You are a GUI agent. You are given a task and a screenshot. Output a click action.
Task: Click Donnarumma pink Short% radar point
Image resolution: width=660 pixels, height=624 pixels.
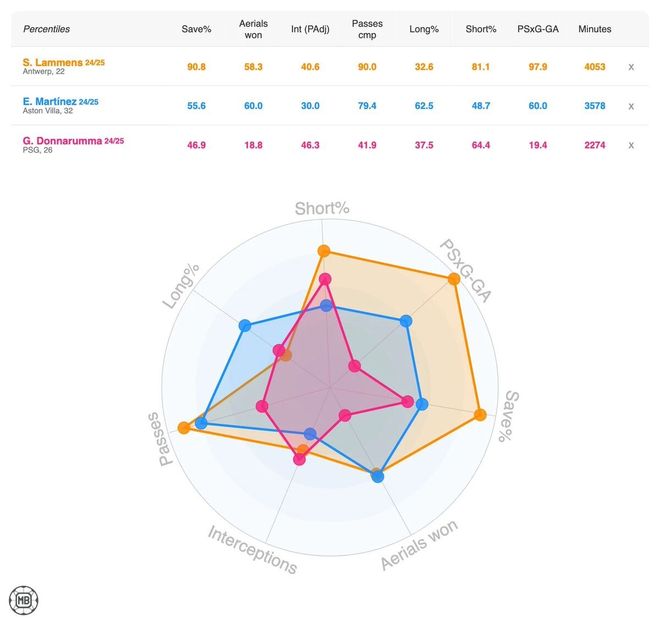click(325, 279)
